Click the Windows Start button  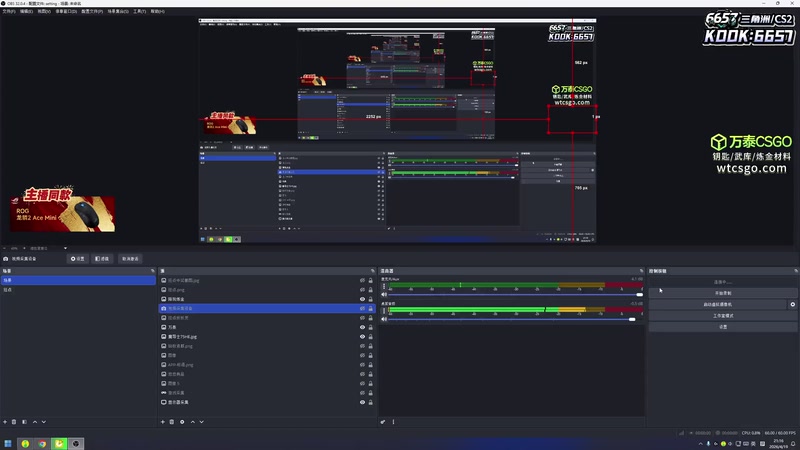tap(8, 443)
